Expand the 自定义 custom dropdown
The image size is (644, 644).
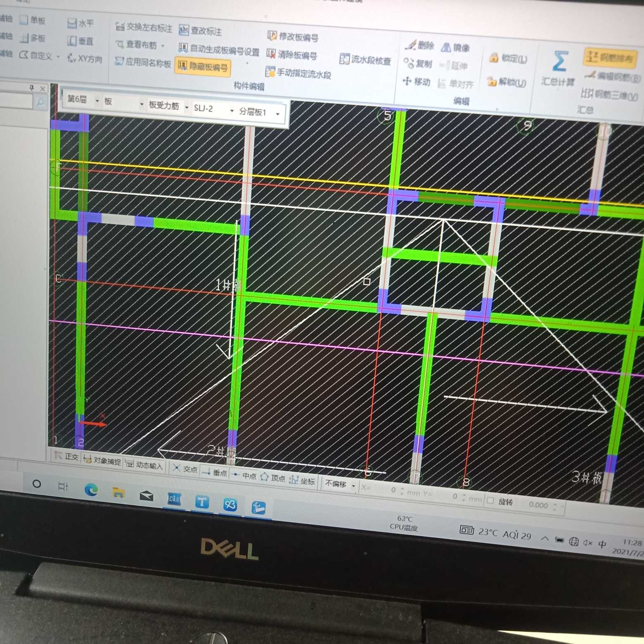(58, 57)
